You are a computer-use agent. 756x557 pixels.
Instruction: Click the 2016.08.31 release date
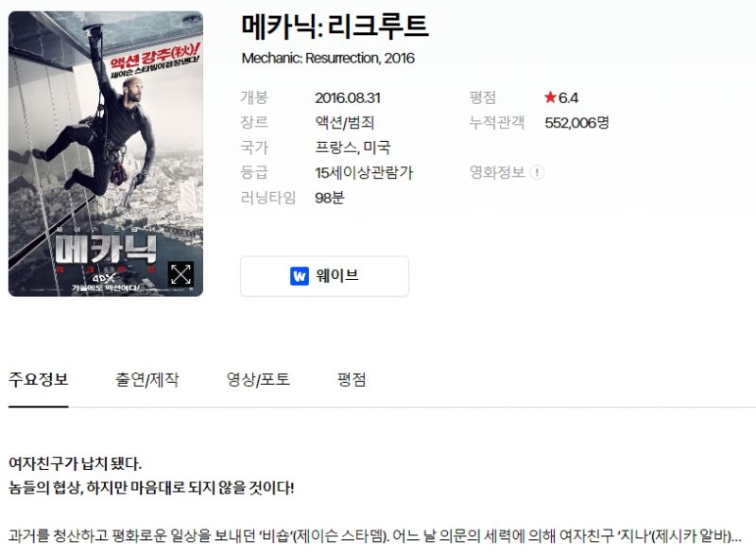[348, 98]
